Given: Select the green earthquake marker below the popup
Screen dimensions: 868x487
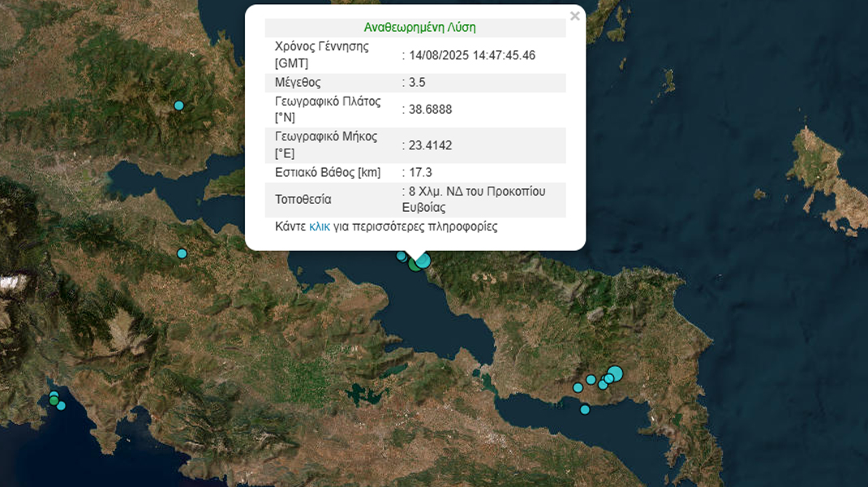Looking at the screenshot, I should pos(415,264).
